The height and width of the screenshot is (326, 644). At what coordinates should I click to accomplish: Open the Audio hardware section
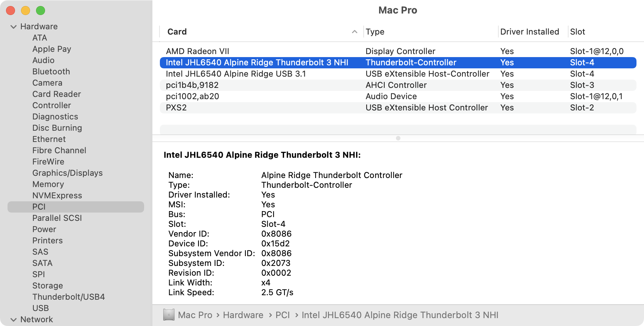pos(43,60)
